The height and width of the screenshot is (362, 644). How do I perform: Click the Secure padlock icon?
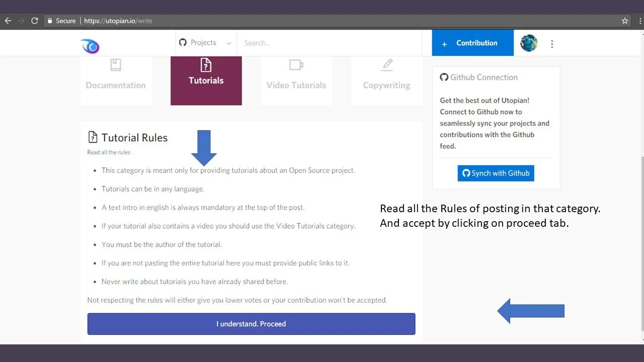pos(50,21)
